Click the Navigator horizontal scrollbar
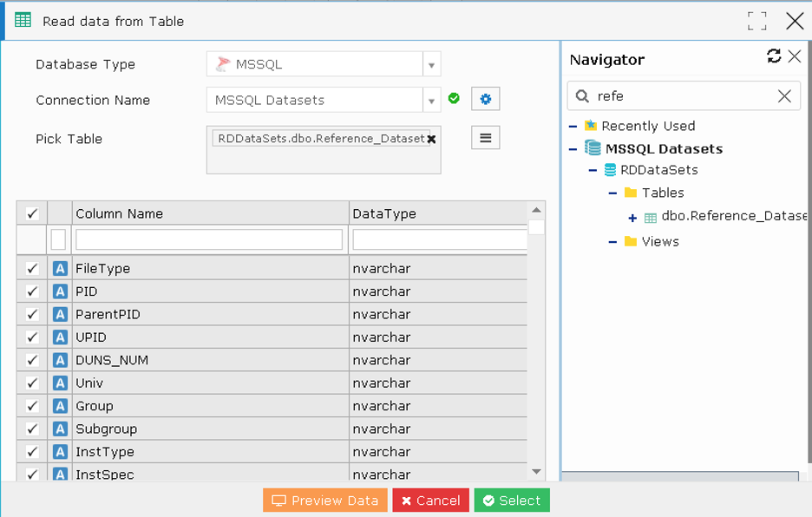Image resolution: width=812 pixels, height=517 pixels. click(680, 476)
